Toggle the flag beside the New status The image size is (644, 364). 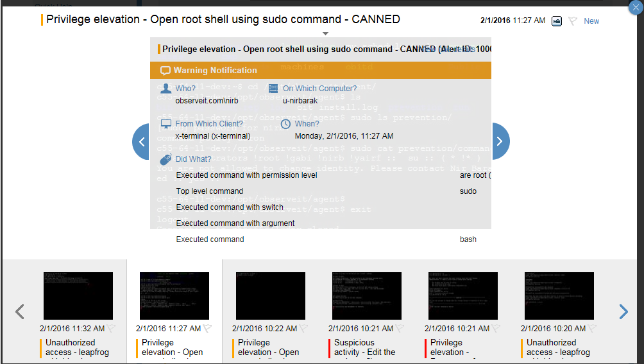coord(573,21)
